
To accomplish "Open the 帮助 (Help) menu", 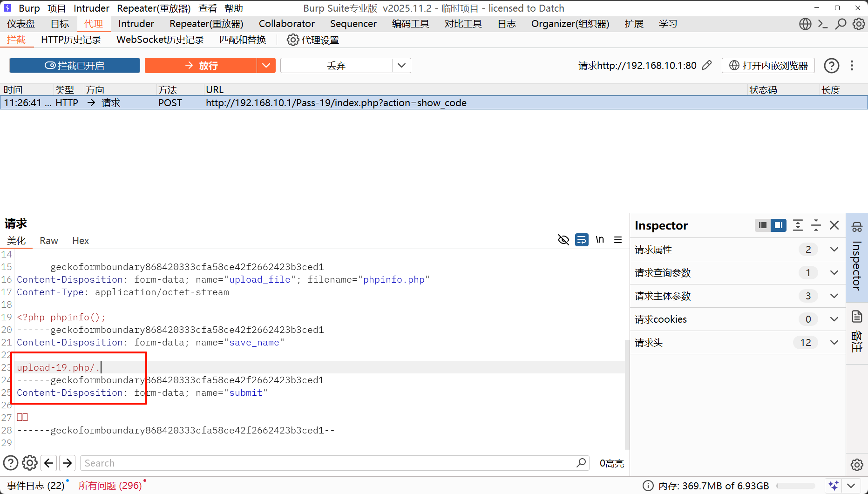I will pyautogui.click(x=234, y=8).
